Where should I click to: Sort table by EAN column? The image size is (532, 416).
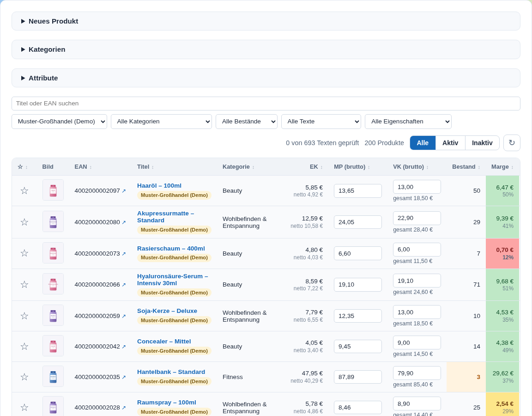click(x=83, y=167)
